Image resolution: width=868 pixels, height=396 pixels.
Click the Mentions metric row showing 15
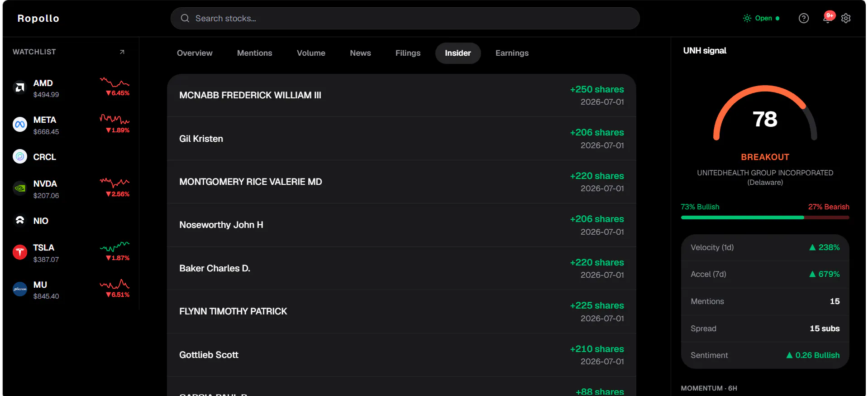point(765,301)
